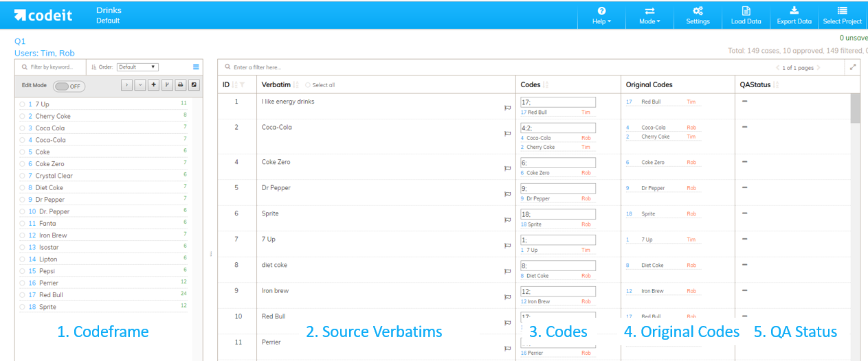Click the merge/branch codeframe button
The width and height of the screenshot is (868, 361).
[166, 85]
